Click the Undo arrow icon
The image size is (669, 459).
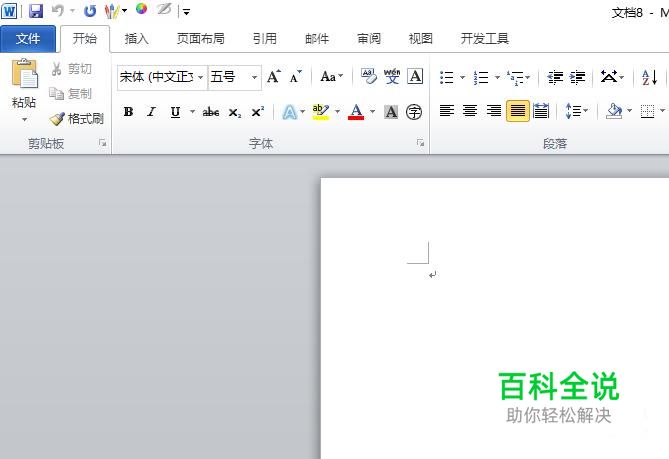coord(58,11)
